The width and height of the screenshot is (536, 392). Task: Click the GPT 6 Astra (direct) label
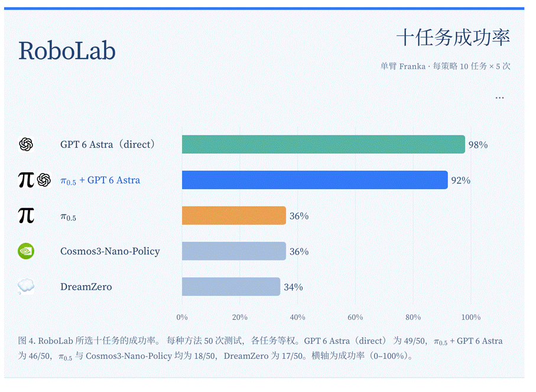click(x=108, y=145)
